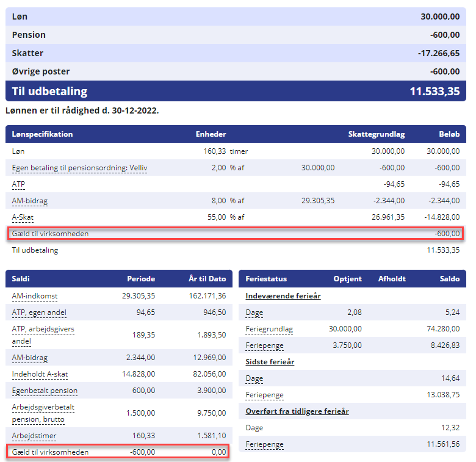Select the overført Dage saldo 12,32
The height and width of the screenshot is (462, 476).
[450, 428]
